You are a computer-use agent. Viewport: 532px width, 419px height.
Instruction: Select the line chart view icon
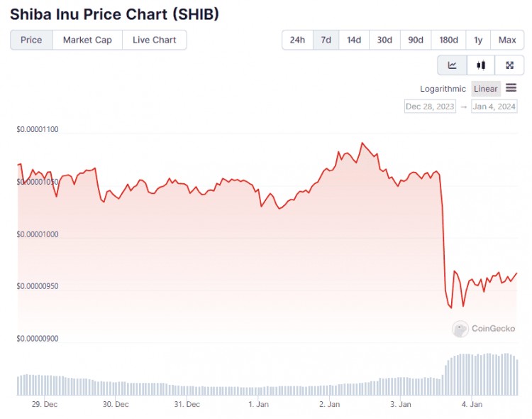[x=453, y=65]
